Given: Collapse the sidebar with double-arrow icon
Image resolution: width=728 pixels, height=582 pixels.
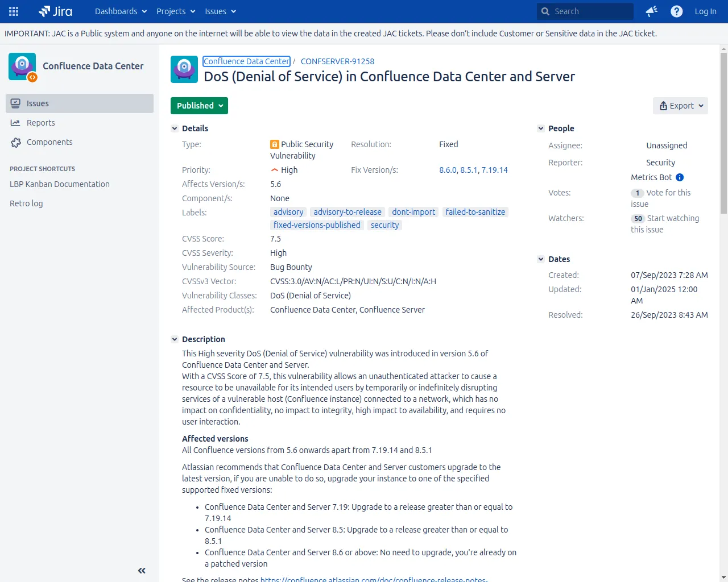Looking at the screenshot, I should [142, 571].
